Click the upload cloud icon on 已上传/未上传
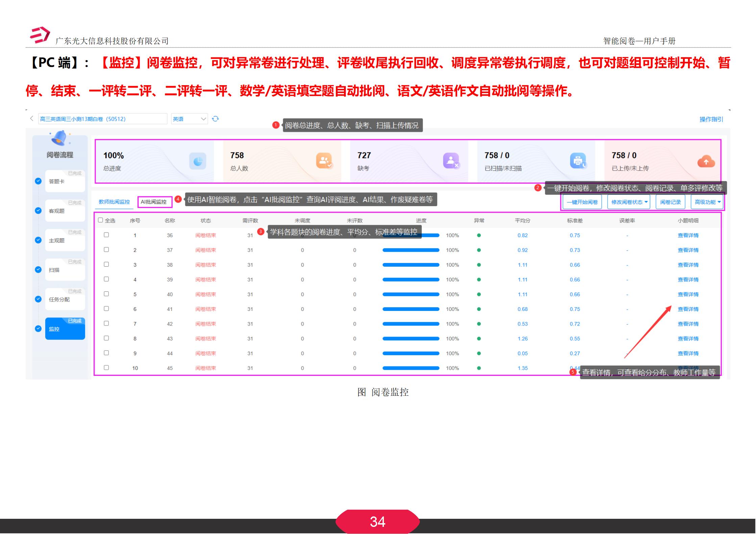The height and width of the screenshot is (534, 756). (x=706, y=161)
